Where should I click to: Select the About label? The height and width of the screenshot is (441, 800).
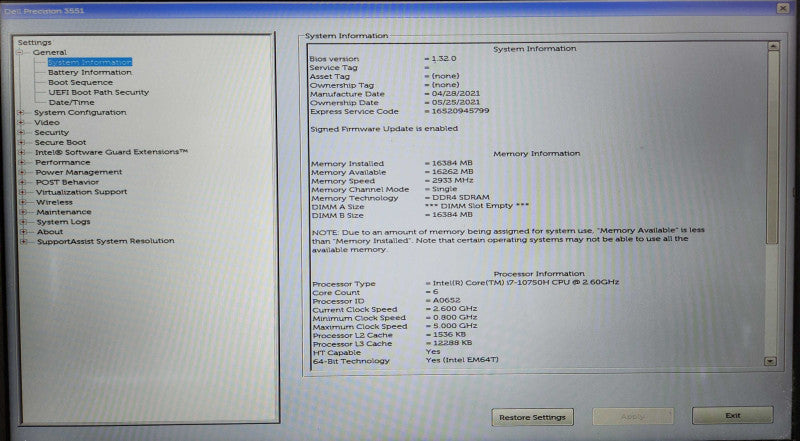point(49,232)
